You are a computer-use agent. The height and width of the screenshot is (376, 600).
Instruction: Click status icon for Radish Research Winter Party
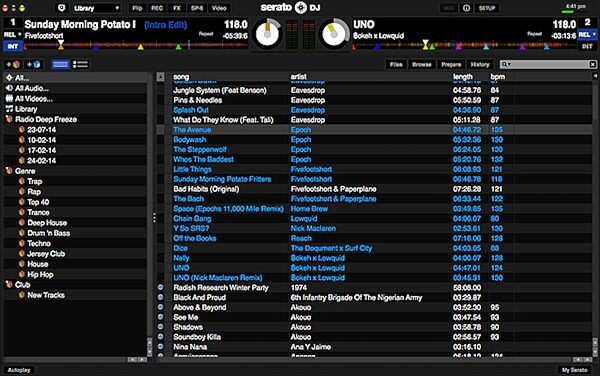point(160,287)
